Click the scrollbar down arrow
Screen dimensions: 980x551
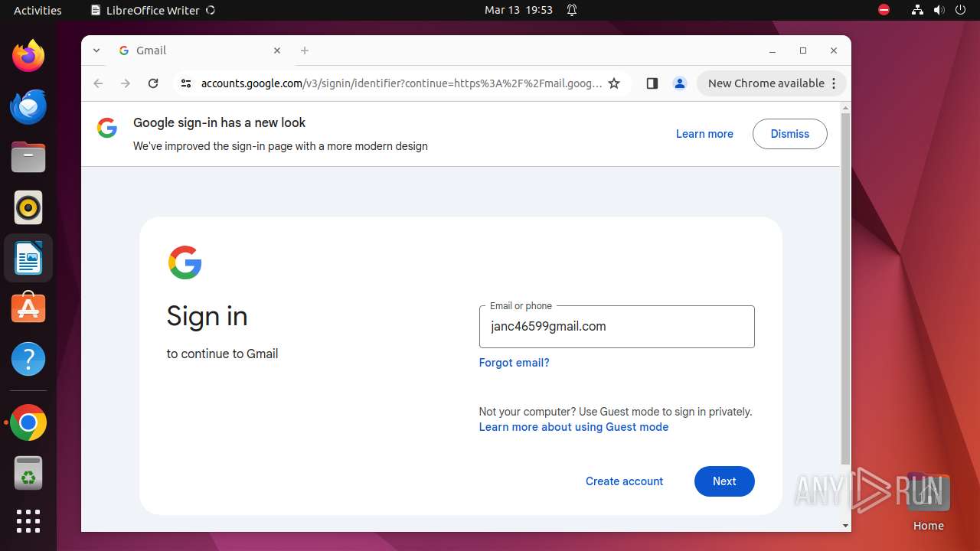(845, 526)
